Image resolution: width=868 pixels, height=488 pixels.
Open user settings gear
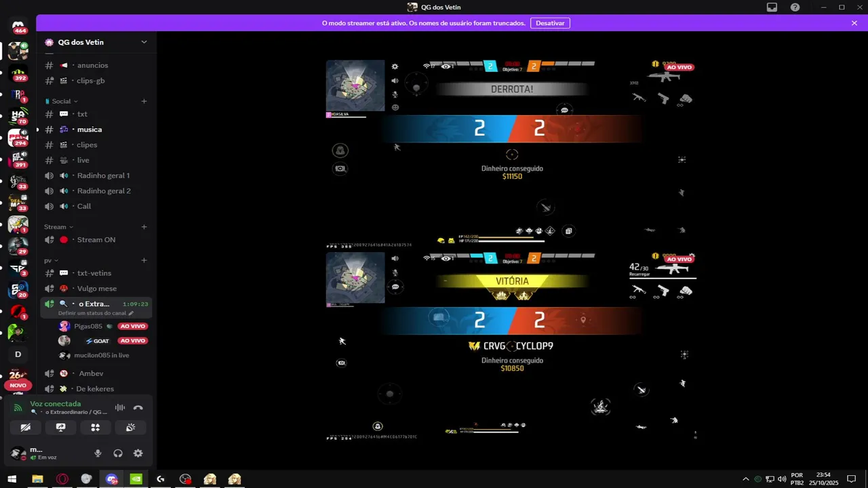[138, 453]
